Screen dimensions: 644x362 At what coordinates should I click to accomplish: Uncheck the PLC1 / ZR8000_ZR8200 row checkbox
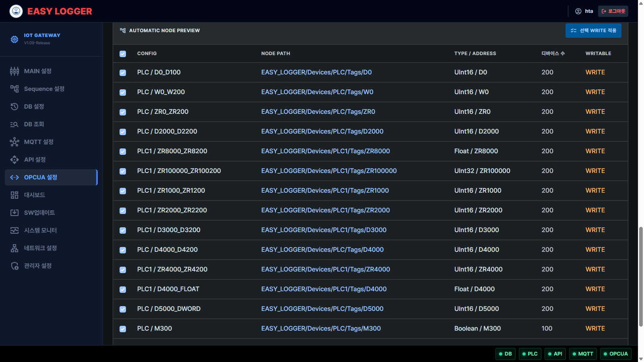pyautogui.click(x=123, y=152)
